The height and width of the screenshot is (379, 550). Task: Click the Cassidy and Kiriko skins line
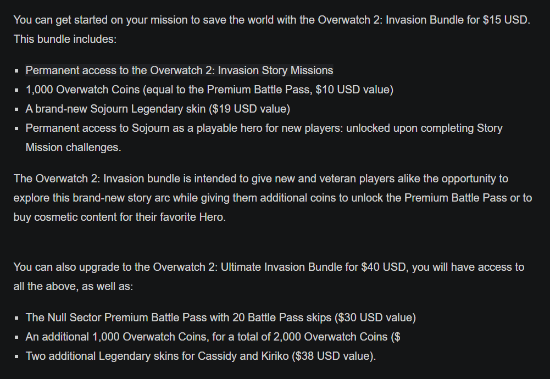[x=201, y=356]
